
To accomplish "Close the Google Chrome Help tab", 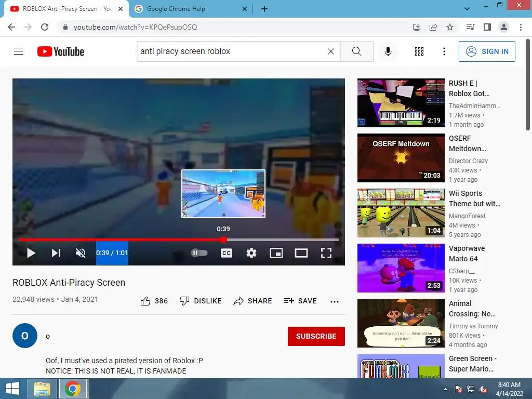I will [244, 9].
